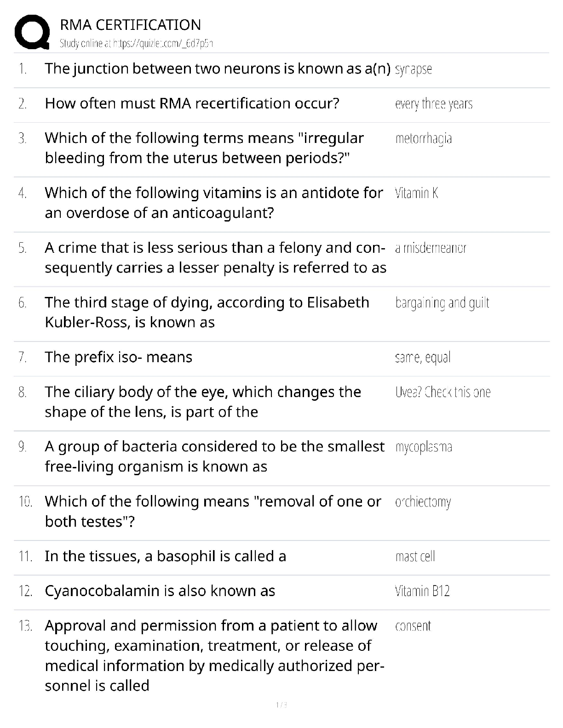Click the Quizlet Q logo icon

tap(32, 32)
